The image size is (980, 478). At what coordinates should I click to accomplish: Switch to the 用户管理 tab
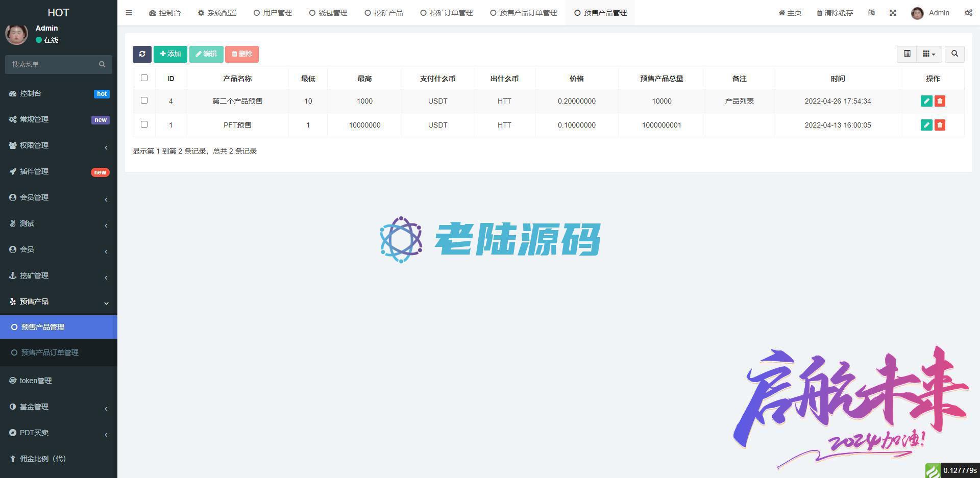273,13
